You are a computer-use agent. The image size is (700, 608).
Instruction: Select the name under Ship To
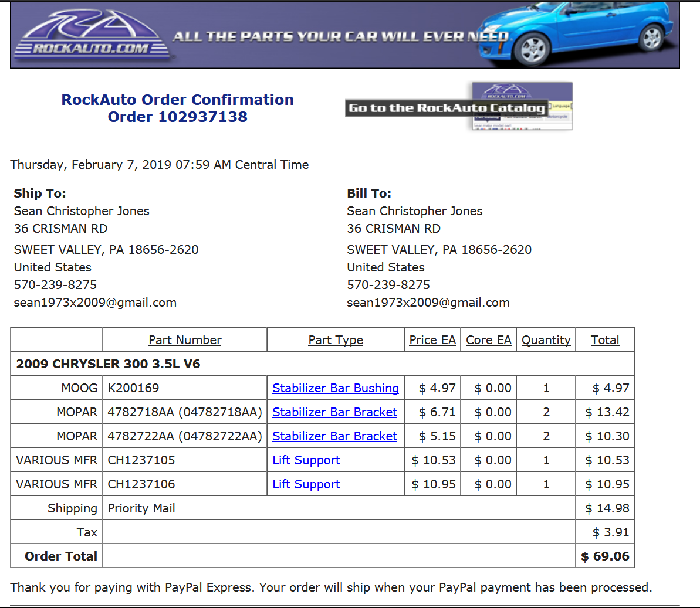[x=82, y=211]
